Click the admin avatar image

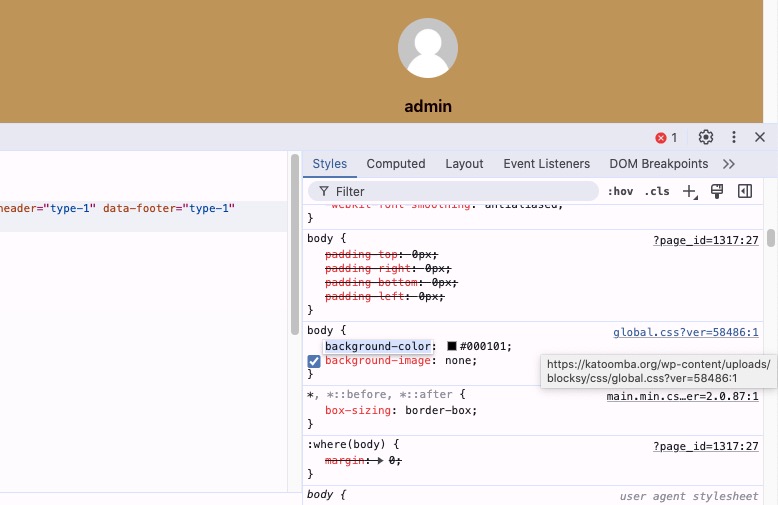pyautogui.click(x=428, y=48)
